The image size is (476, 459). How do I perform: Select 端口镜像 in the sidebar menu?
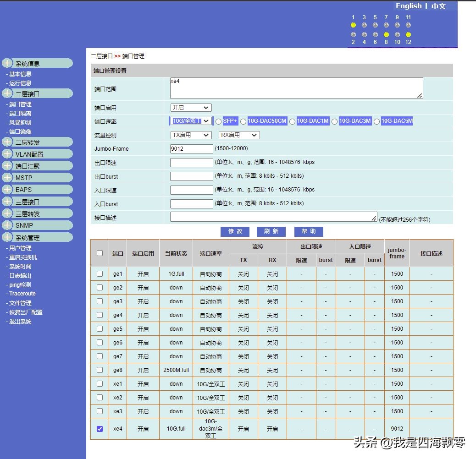click(x=21, y=132)
